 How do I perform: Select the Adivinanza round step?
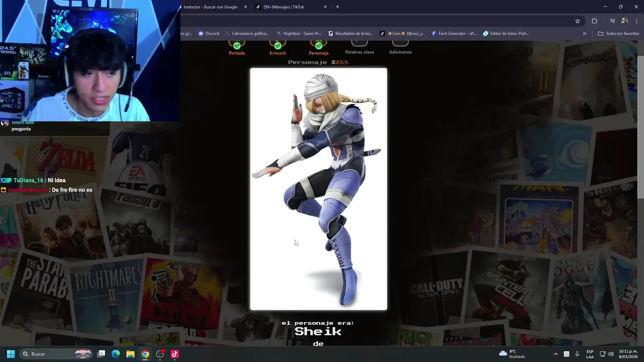pyautogui.click(x=400, y=47)
